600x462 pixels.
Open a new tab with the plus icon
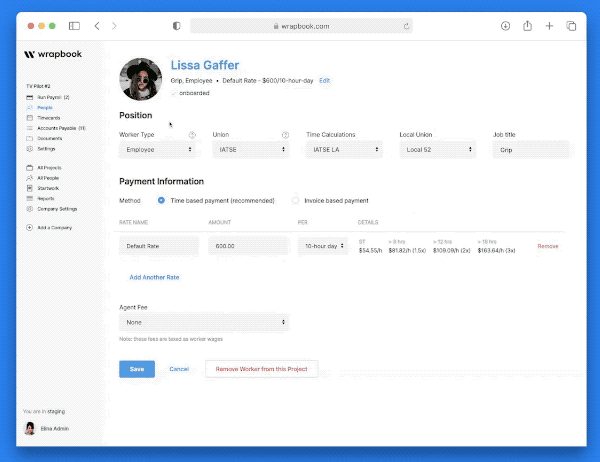(549, 26)
